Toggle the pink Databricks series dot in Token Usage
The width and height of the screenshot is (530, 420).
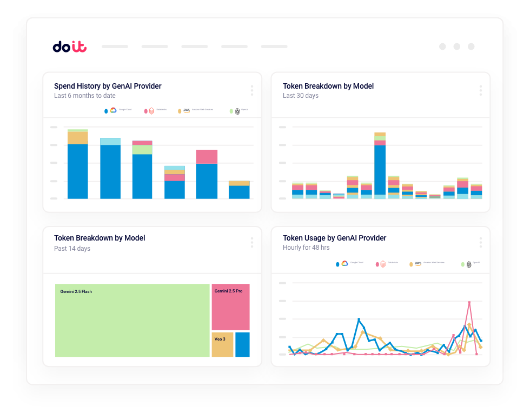pos(376,264)
